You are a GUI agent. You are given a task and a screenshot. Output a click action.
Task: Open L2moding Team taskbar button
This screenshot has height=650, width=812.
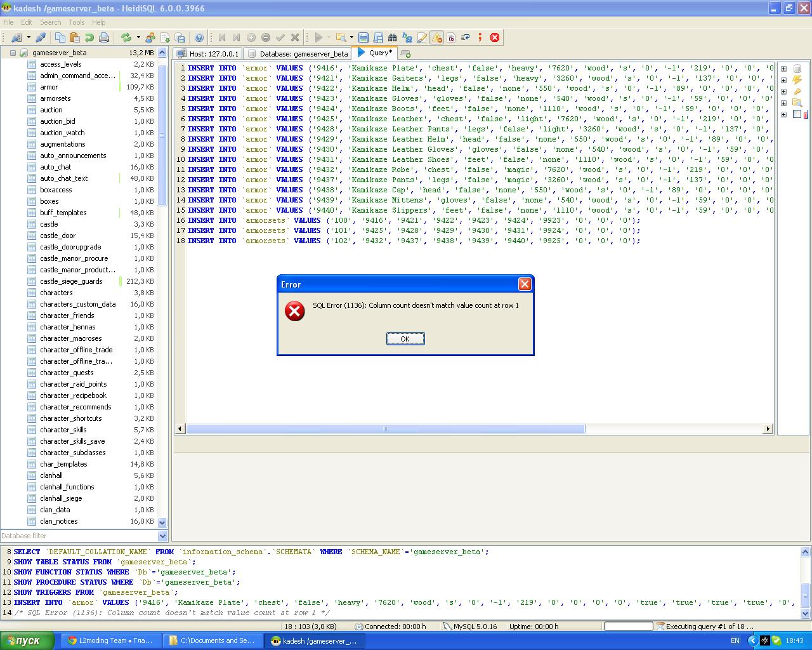pos(110,641)
